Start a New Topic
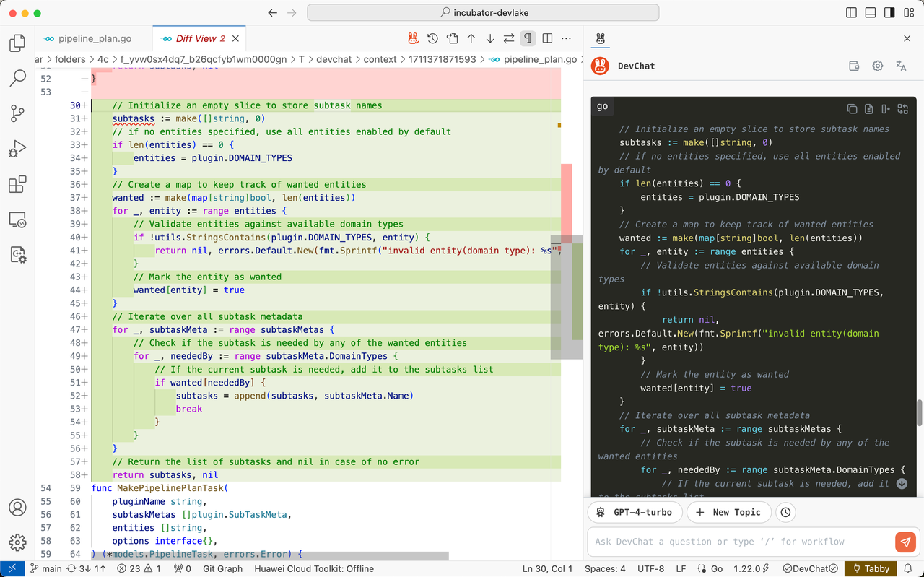Viewport: 924px width, 577px height. pos(728,512)
